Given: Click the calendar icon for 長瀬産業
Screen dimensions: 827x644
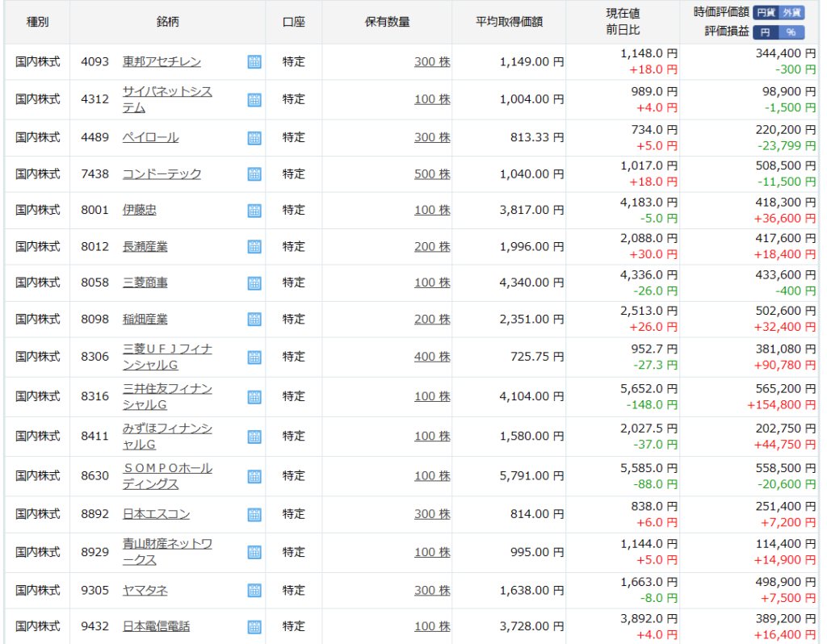Looking at the screenshot, I should [x=254, y=247].
